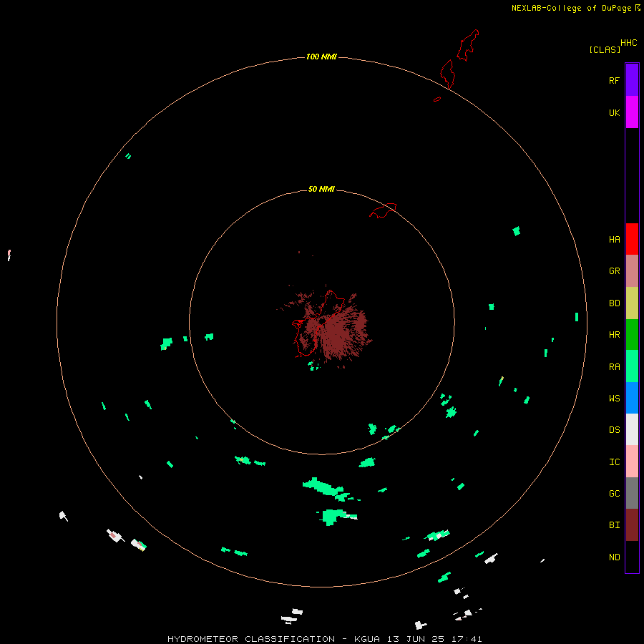Select the IC pink legend swatch
The image size is (644, 644).
point(632,462)
